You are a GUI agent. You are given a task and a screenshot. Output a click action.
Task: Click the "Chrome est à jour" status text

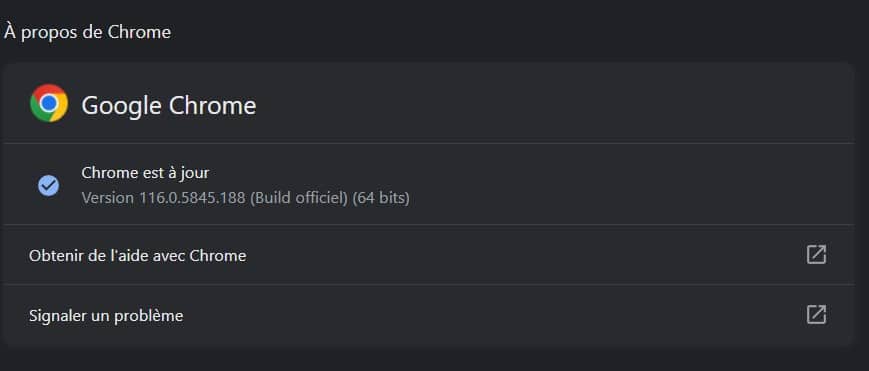pyautogui.click(x=145, y=173)
